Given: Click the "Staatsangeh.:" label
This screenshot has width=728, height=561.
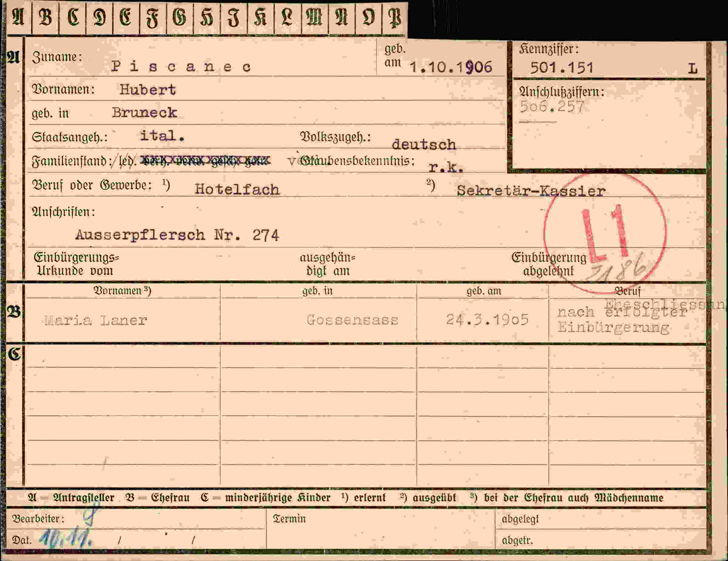Looking at the screenshot, I should click(x=70, y=137).
